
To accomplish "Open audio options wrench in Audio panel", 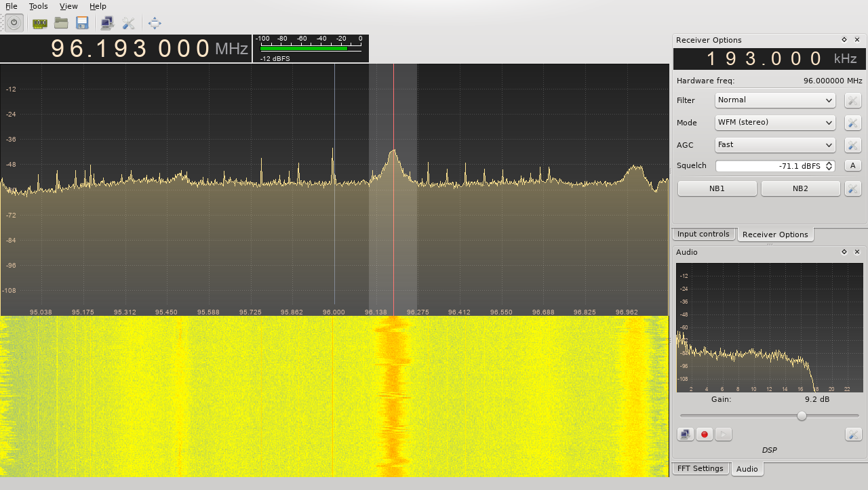I will pyautogui.click(x=852, y=434).
